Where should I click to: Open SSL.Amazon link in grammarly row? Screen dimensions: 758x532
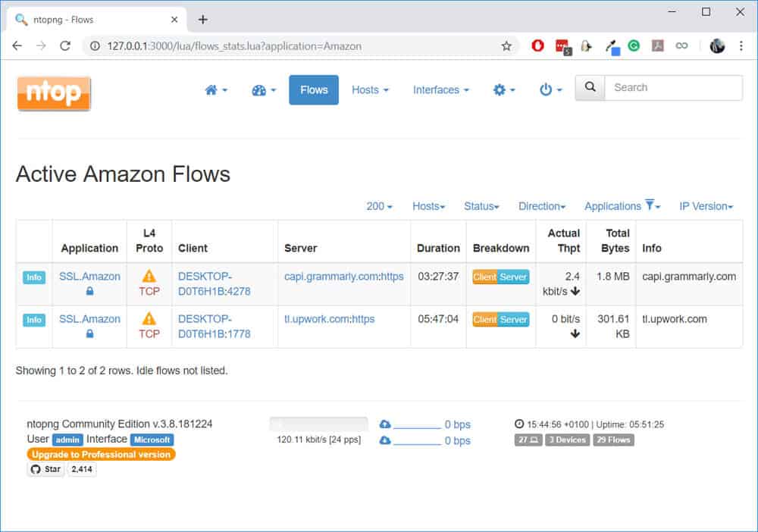click(x=89, y=277)
